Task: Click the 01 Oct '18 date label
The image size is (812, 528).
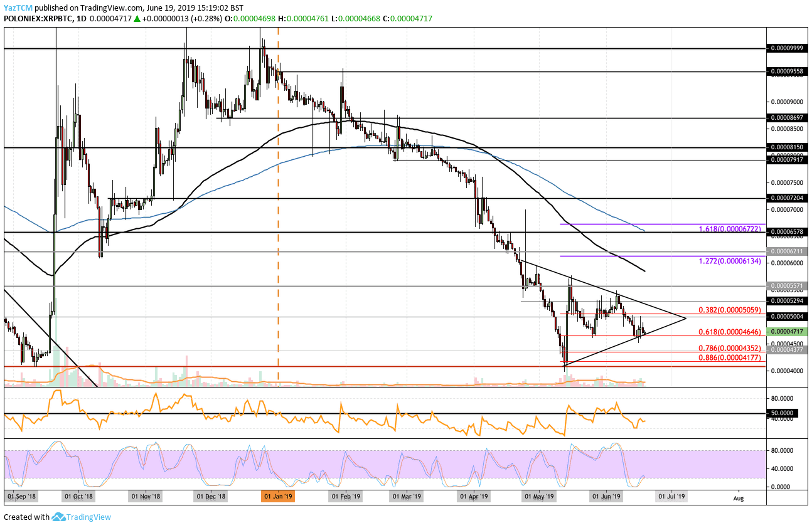Action: pos(78,497)
